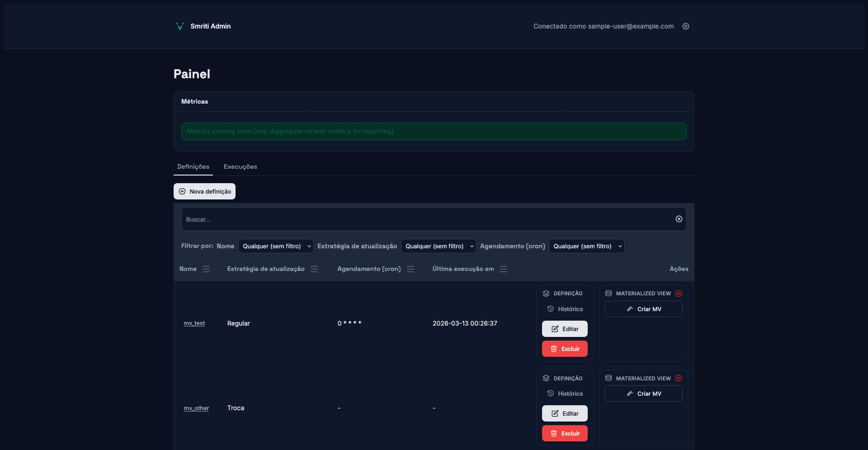Edit the mv_test definition
Viewport: 868px width, 450px height.
[565, 329]
